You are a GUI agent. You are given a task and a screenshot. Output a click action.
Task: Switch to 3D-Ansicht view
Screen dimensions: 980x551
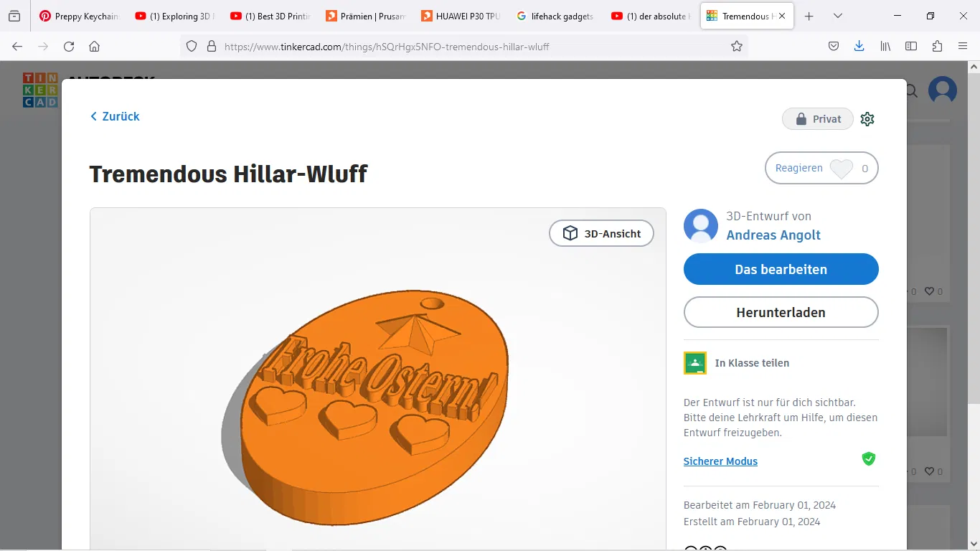pyautogui.click(x=601, y=233)
